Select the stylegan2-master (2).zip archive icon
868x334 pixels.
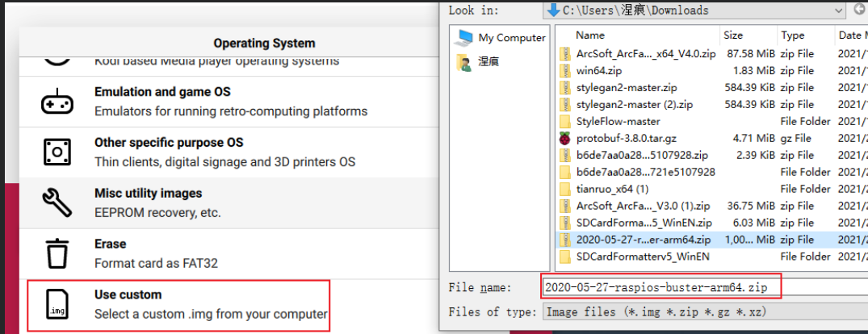tap(565, 105)
